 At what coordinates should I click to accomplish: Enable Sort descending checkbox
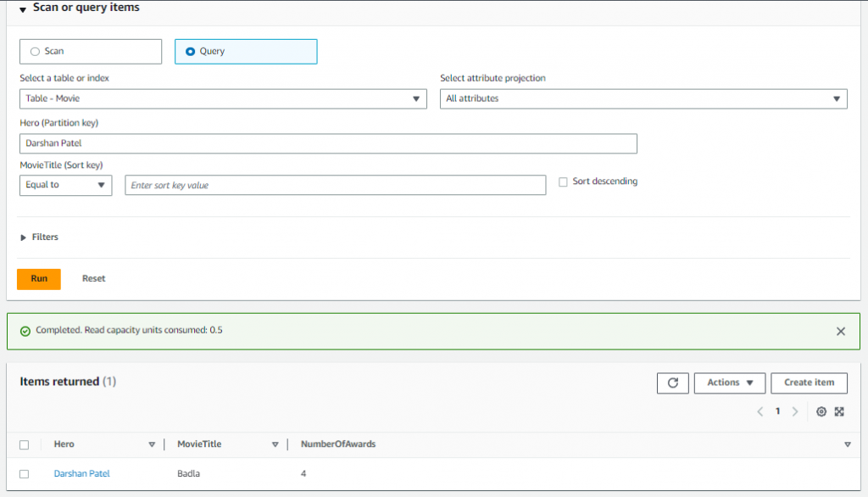(563, 181)
